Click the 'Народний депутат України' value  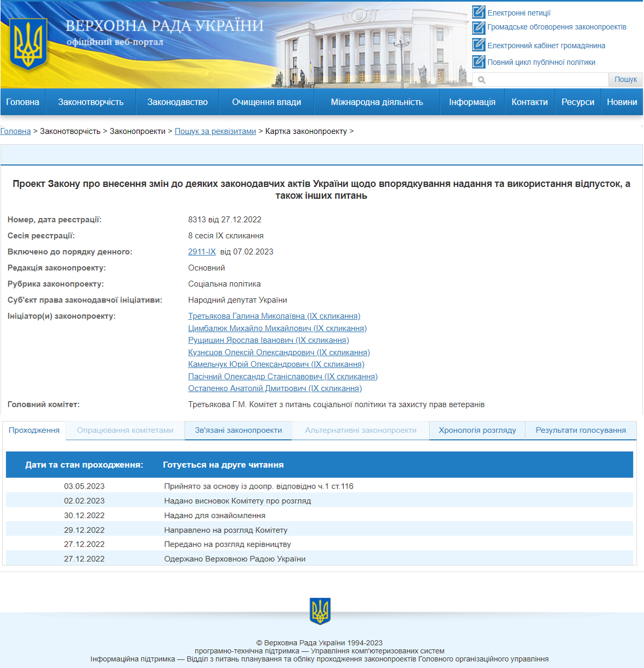tap(238, 300)
